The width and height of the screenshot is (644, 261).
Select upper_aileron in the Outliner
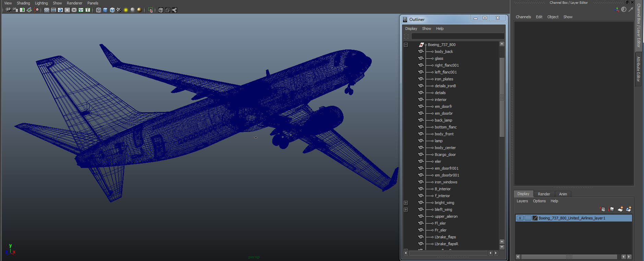(x=446, y=216)
